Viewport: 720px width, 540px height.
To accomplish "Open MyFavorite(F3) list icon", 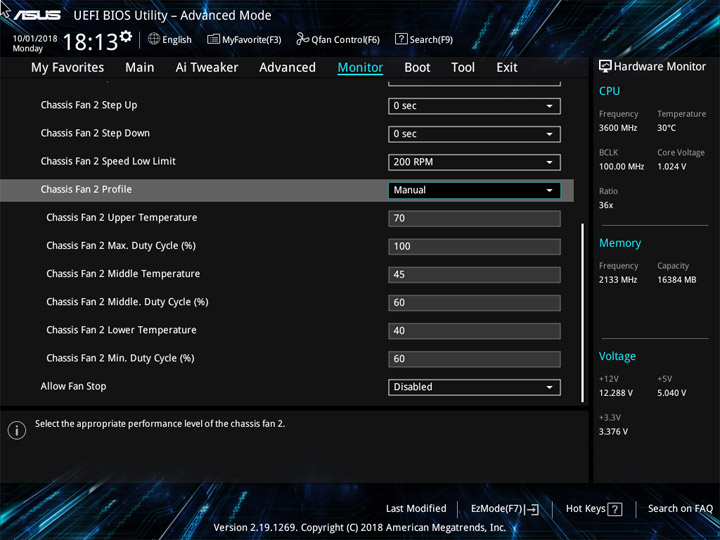I will [214, 39].
